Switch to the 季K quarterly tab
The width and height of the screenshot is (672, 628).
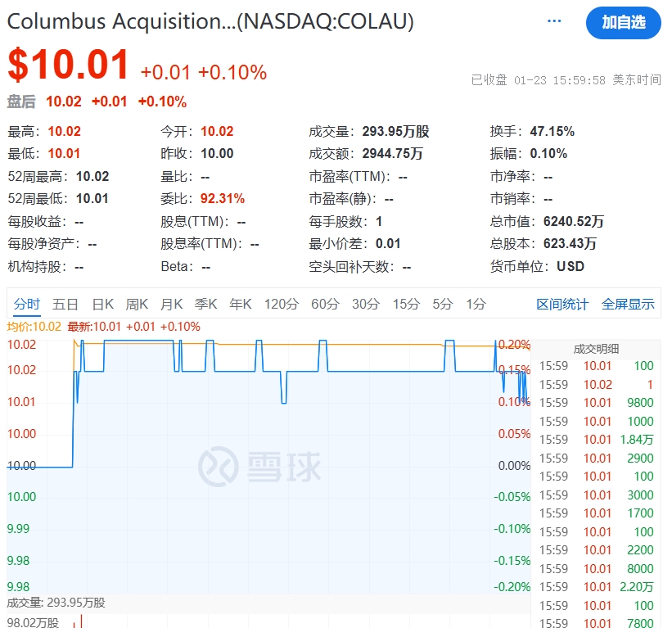pos(205,303)
